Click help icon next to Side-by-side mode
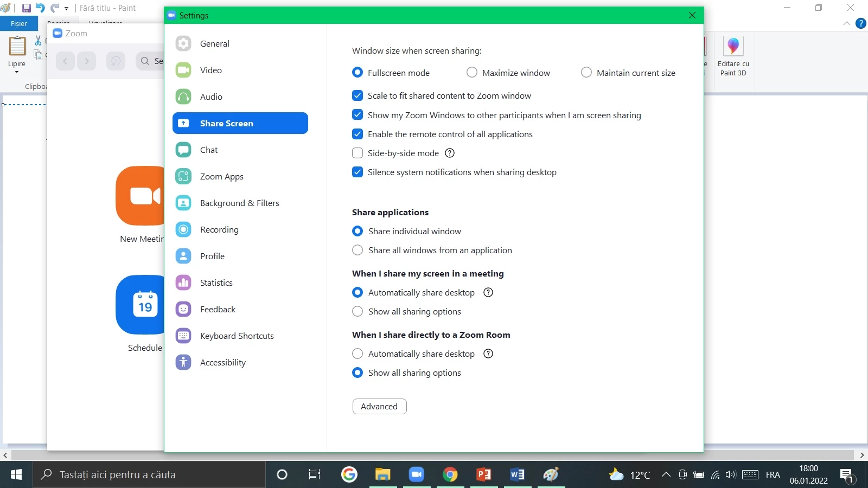 (x=450, y=153)
